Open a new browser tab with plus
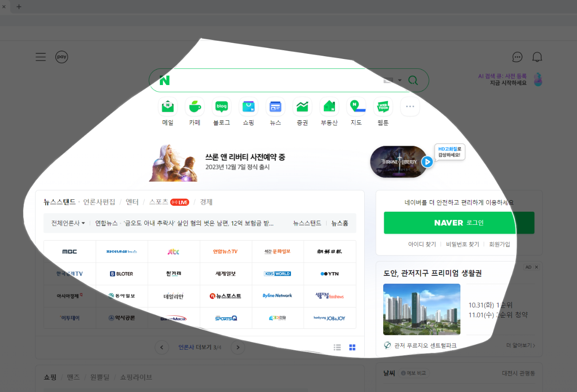This screenshot has width=577, height=392. point(19,7)
